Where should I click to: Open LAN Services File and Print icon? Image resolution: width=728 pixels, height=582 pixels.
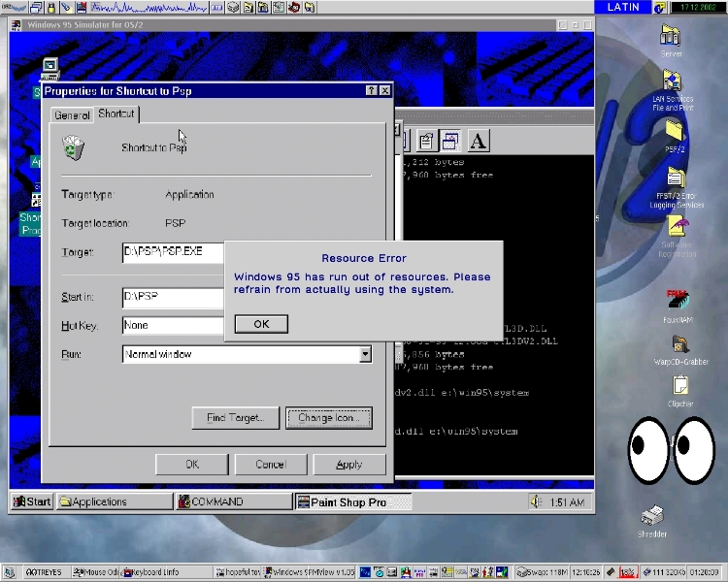(x=673, y=90)
